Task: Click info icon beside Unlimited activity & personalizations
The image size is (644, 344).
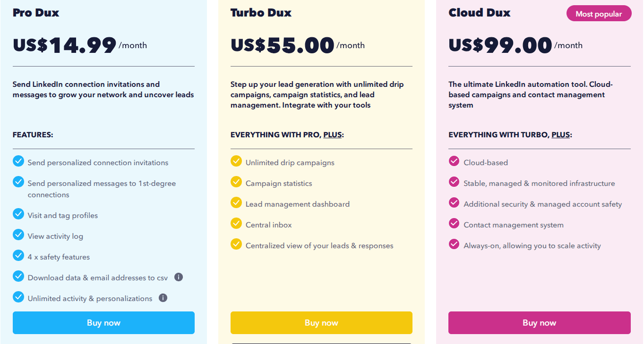Action: coord(163,298)
